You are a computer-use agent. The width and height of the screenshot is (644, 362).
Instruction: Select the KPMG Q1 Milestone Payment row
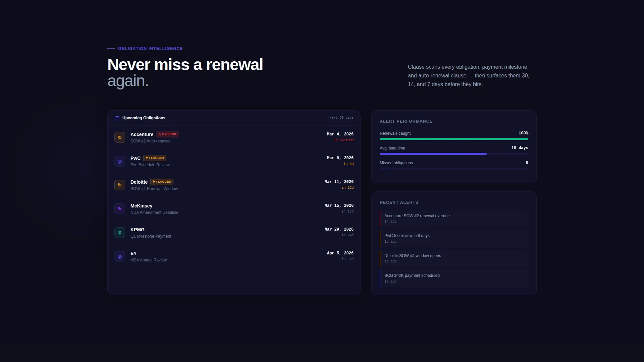coord(234,233)
